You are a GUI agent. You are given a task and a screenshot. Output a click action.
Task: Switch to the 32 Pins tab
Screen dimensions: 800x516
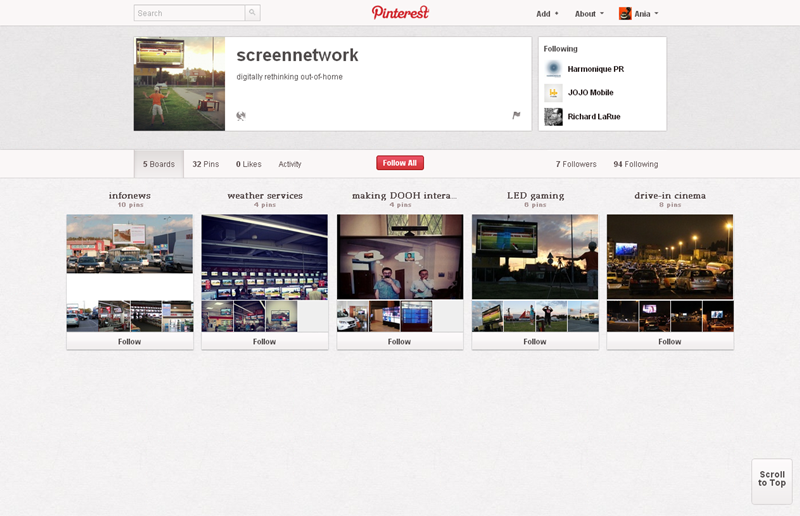pos(205,164)
